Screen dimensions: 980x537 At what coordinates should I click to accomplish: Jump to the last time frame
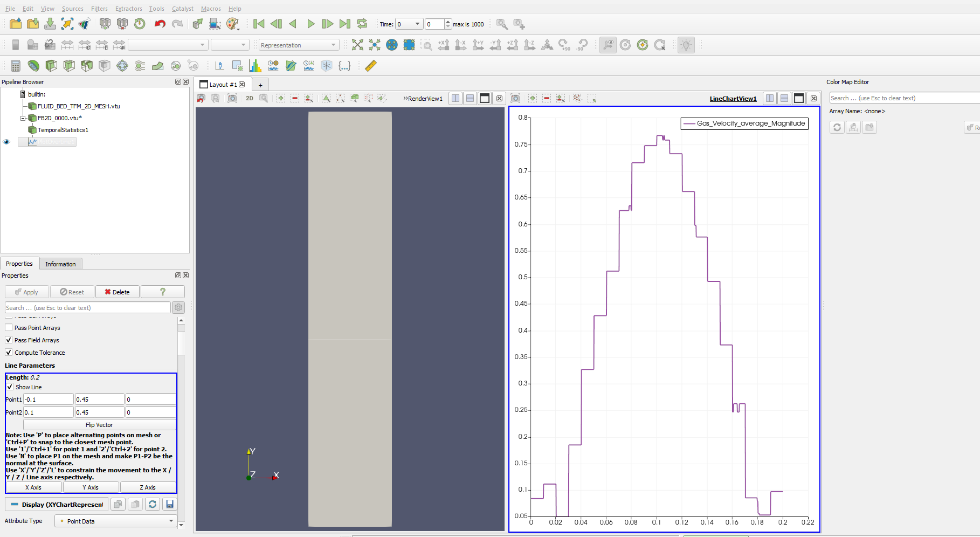tap(345, 24)
